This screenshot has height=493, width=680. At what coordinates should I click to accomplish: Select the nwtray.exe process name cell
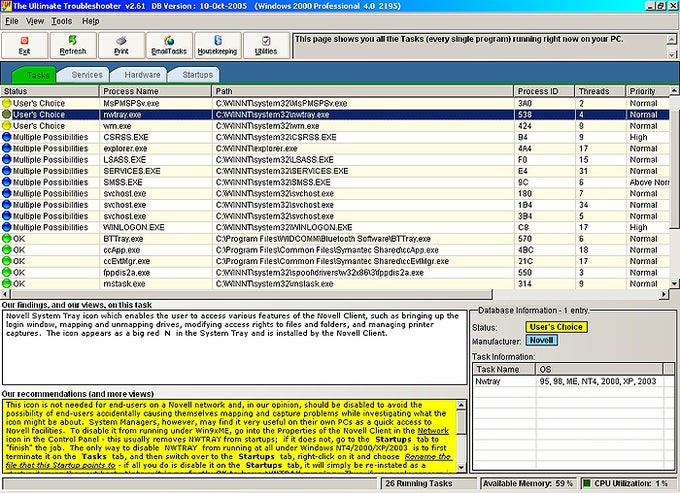155,114
